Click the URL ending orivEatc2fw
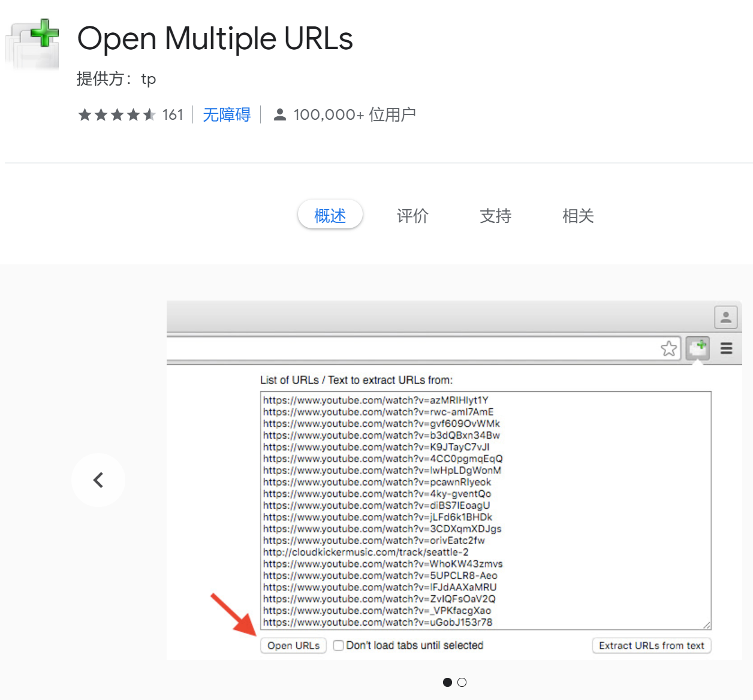 coord(374,541)
